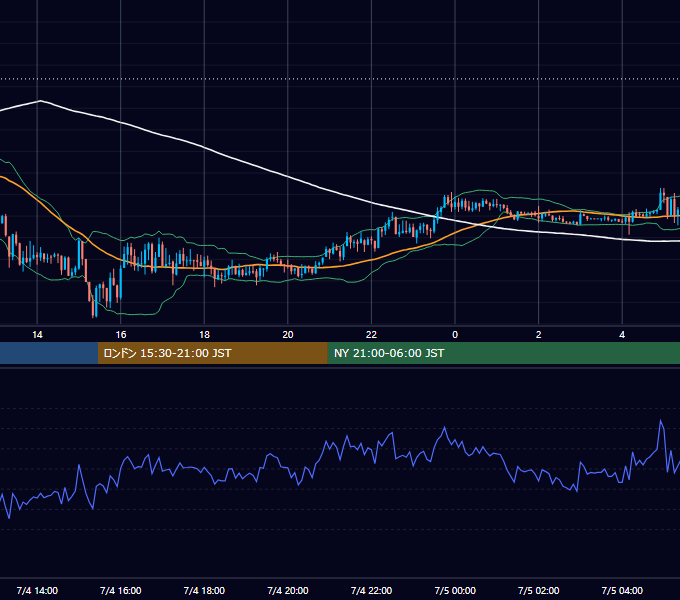Click the 7/5 04:00 label on lower axis
The height and width of the screenshot is (600, 680).
622,590
